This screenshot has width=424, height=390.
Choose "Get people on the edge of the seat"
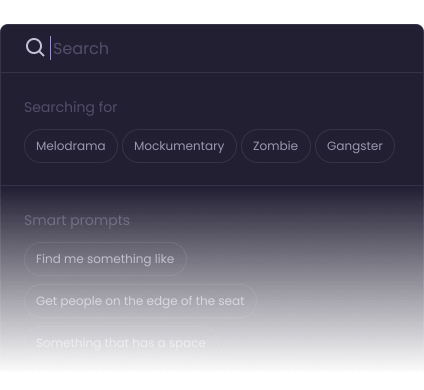(140, 301)
